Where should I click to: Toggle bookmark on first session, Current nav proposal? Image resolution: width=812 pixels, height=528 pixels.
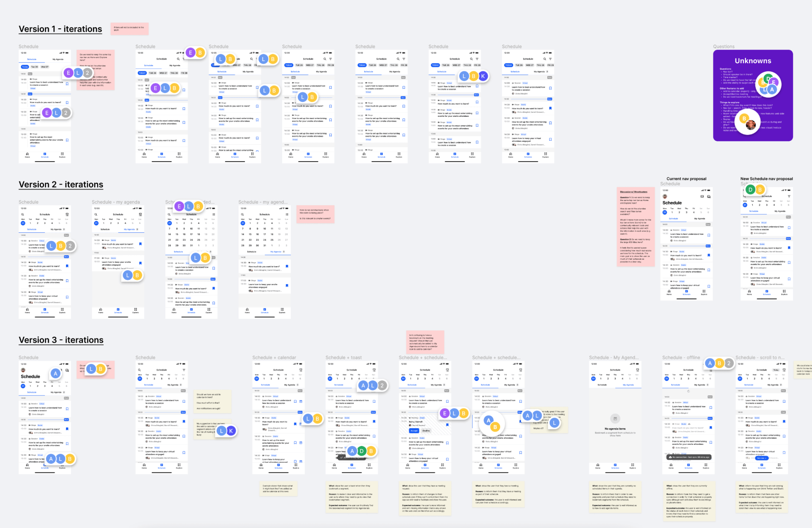[x=709, y=235]
